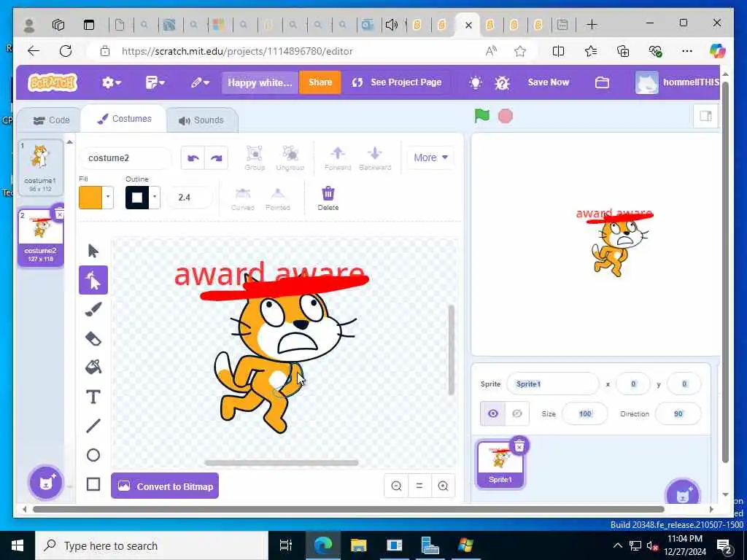
Task: Switch to the Code tab
Action: (x=51, y=120)
